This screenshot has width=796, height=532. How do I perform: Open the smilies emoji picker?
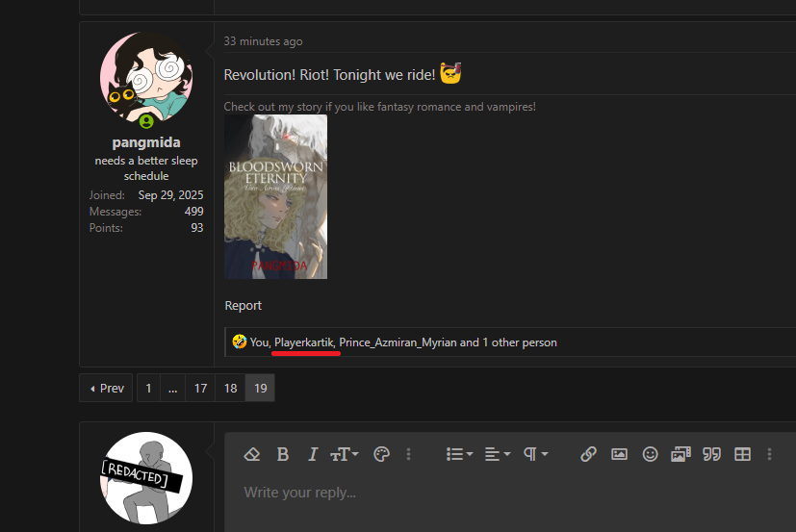(650, 454)
